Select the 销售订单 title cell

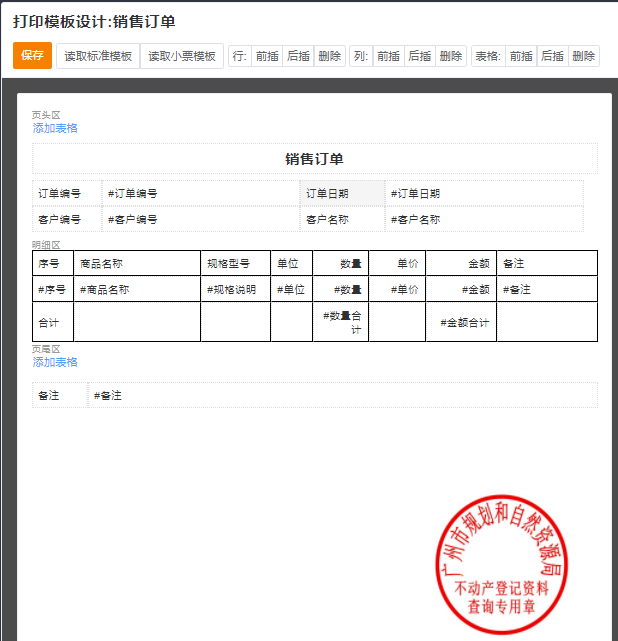click(x=314, y=159)
